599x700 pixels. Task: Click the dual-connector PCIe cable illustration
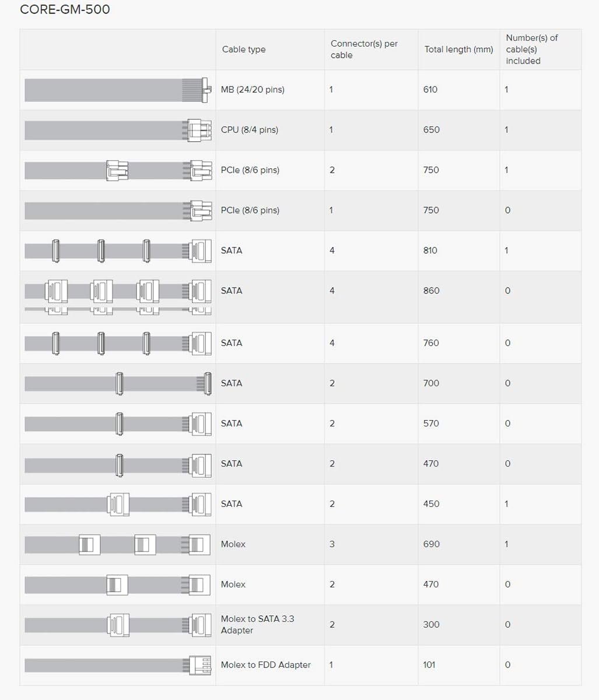coord(117,170)
